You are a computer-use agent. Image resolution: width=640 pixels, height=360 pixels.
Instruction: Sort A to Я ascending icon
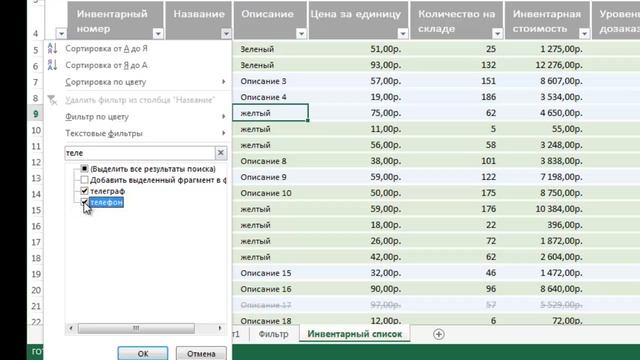[52, 49]
